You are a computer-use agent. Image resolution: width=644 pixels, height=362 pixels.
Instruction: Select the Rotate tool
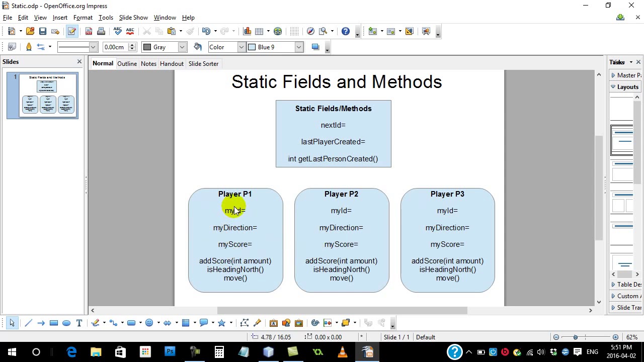[x=315, y=323]
